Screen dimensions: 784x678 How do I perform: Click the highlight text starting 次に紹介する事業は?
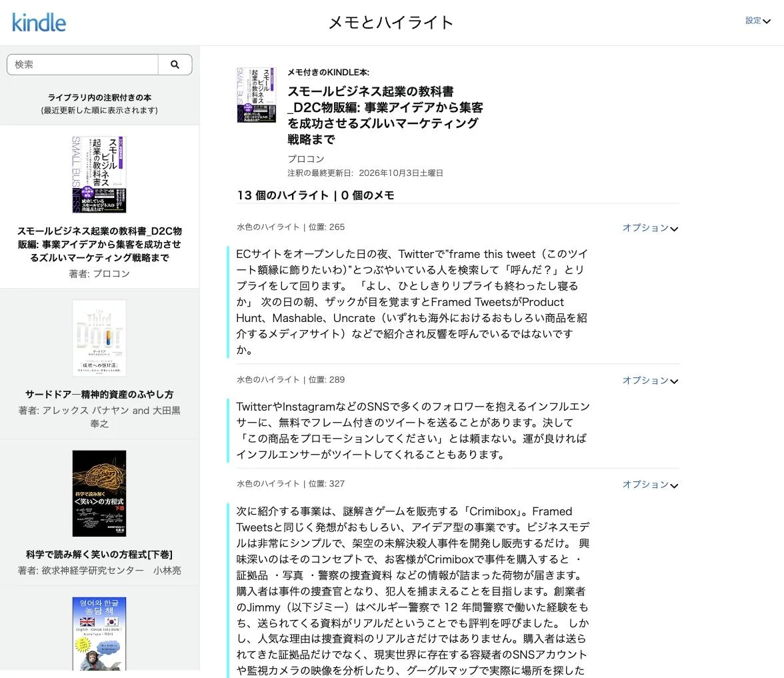(x=413, y=591)
